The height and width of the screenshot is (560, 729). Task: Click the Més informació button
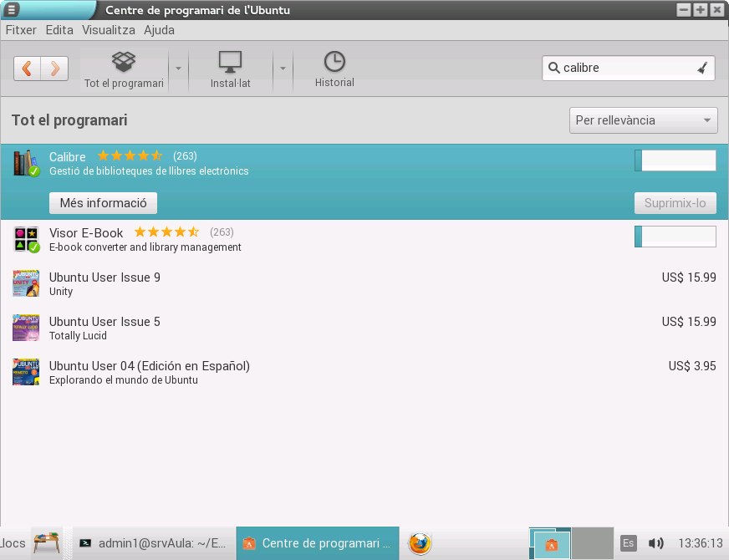point(103,203)
